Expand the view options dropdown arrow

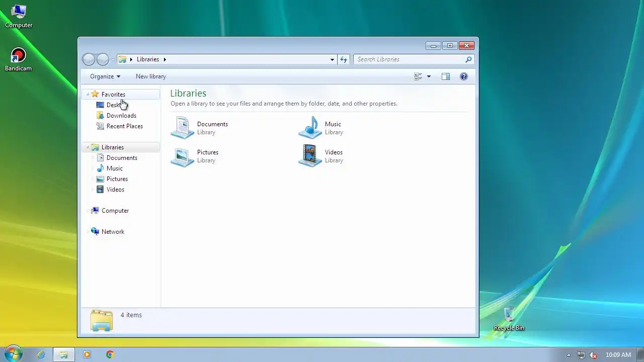[x=429, y=76]
